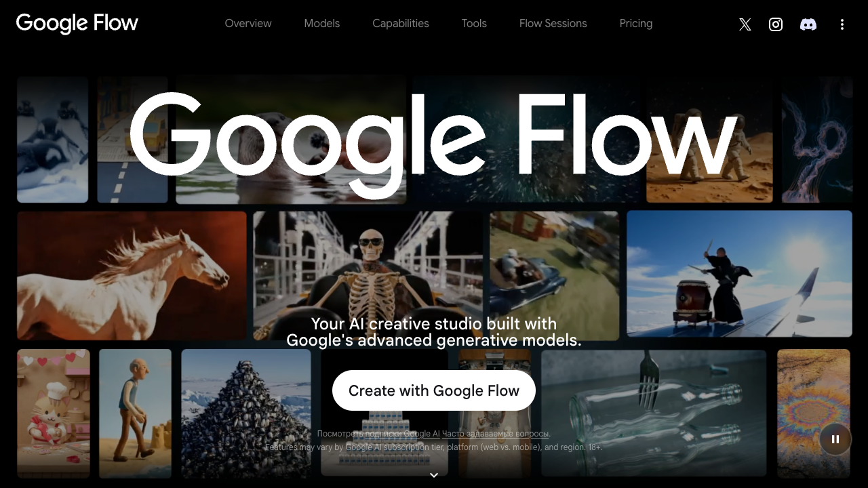Open the Часто задаваемые вопросы link
The height and width of the screenshot is (488, 868).
(x=495, y=434)
